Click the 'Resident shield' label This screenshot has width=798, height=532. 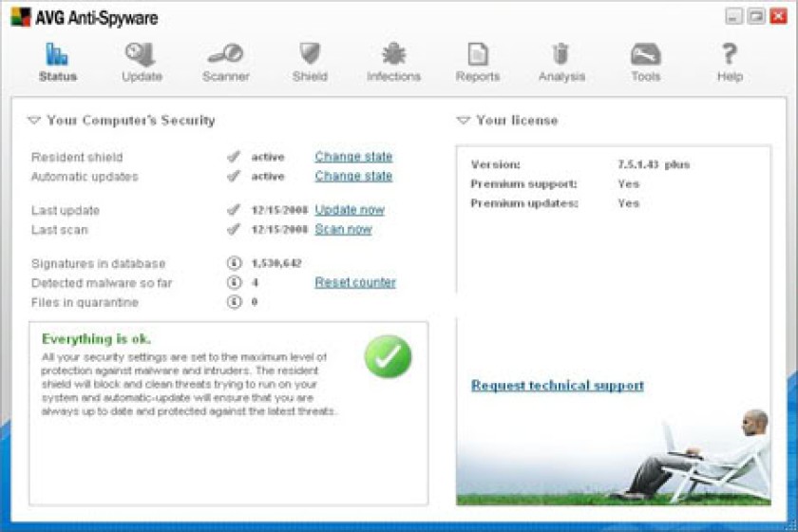(77, 157)
